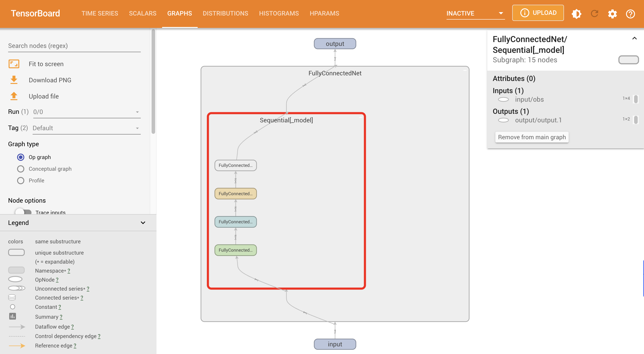Switch to the Scalars tab

[143, 13]
